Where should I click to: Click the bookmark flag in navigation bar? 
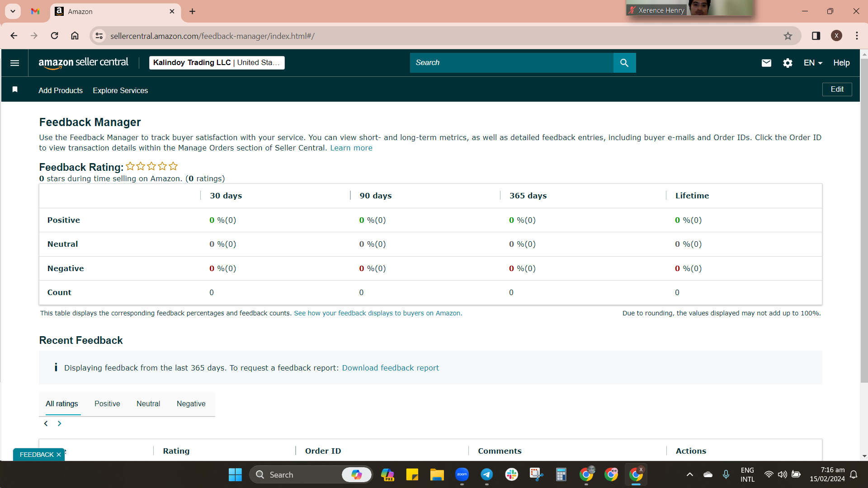15,89
